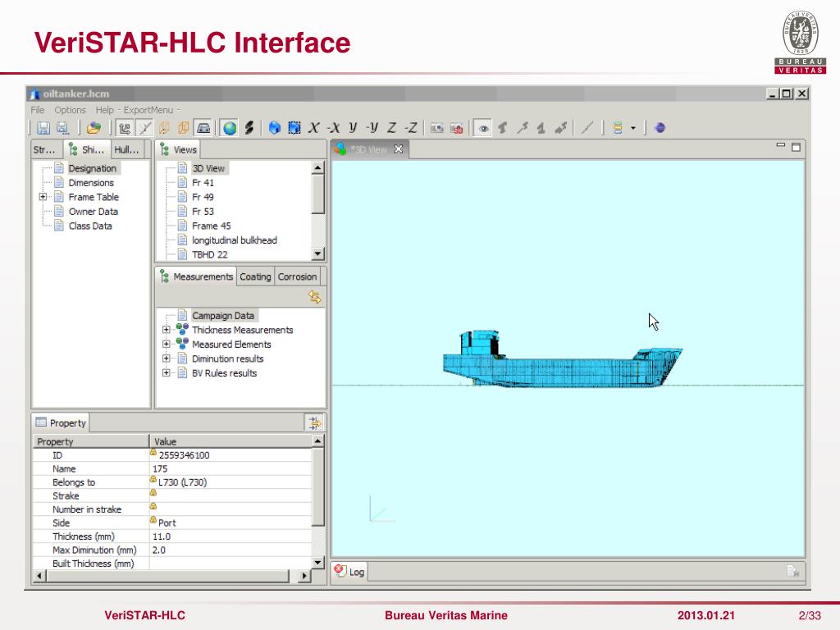Image resolution: width=840 pixels, height=630 pixels.
Task: Switch to the Str… tab
Action: click(44, 150)
